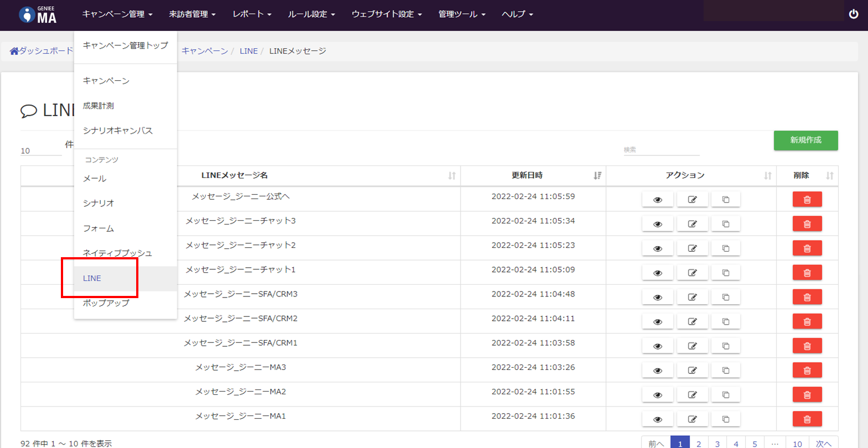The width and height of the screenshot is (868, 448).
Task: Copy メッセージ_ジーニー公式へ row
Action: pos(726,199)
